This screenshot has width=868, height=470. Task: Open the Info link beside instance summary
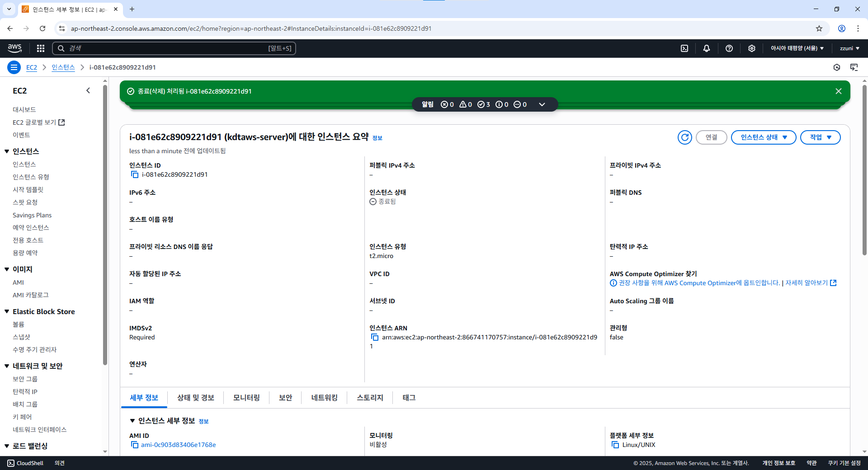click(377, 138)
